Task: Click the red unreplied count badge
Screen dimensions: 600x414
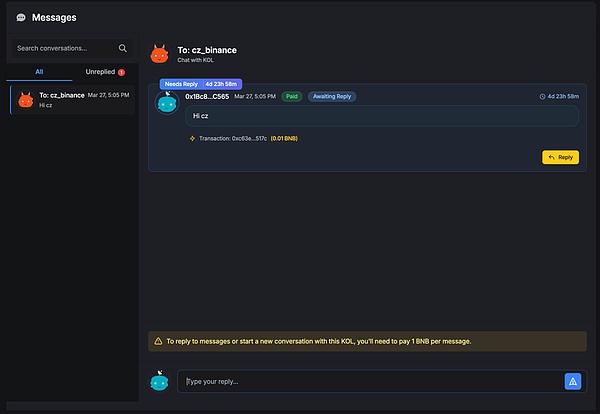Action: 121,72
